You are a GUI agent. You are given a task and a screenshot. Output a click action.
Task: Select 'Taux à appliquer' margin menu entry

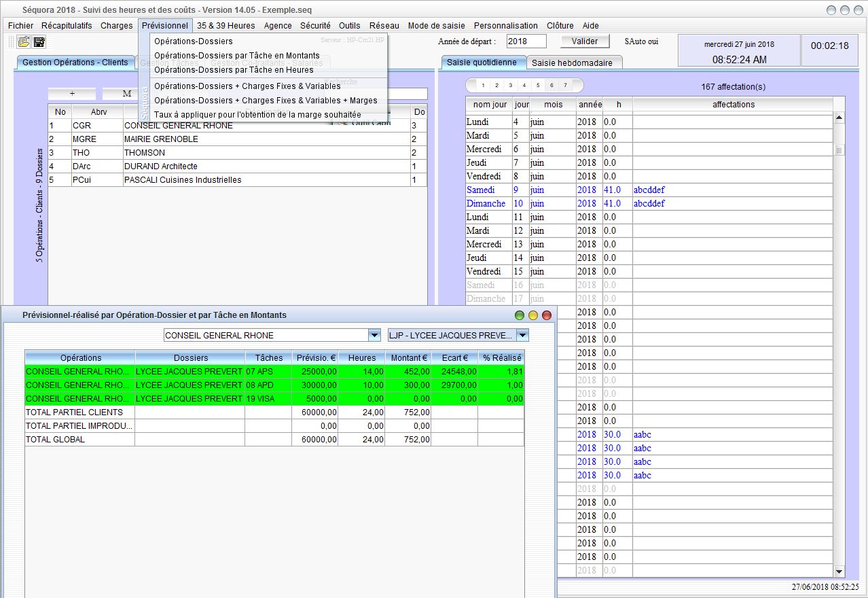[257, 114]
